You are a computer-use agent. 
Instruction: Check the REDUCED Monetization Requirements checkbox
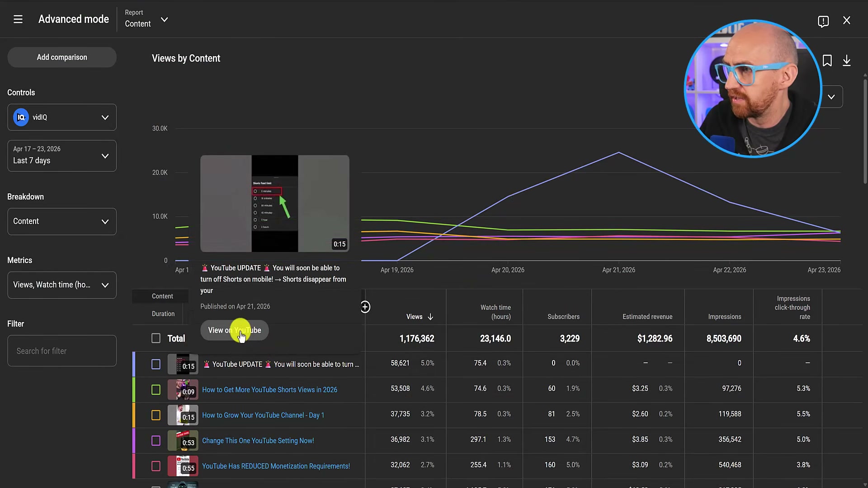[x=156, y=466]
